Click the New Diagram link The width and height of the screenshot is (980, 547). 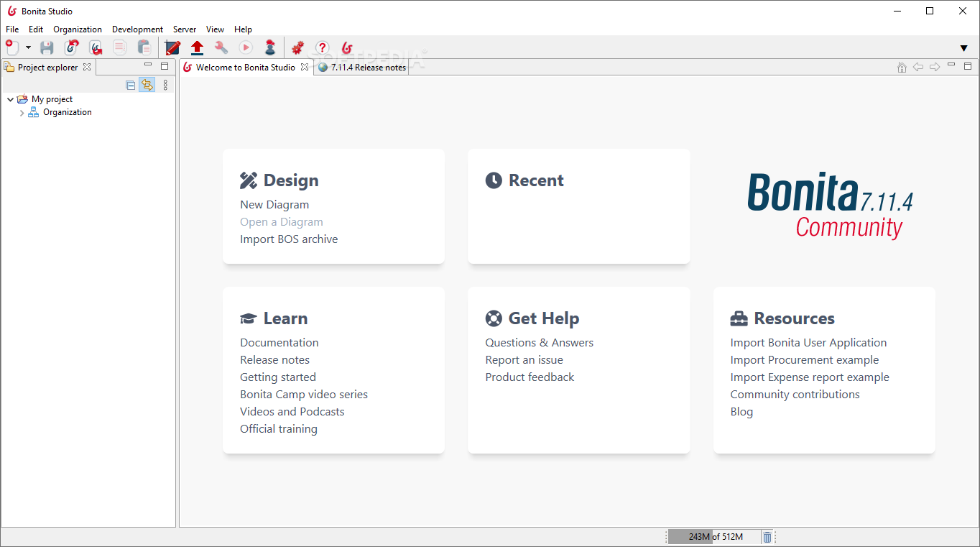[274, 205]
